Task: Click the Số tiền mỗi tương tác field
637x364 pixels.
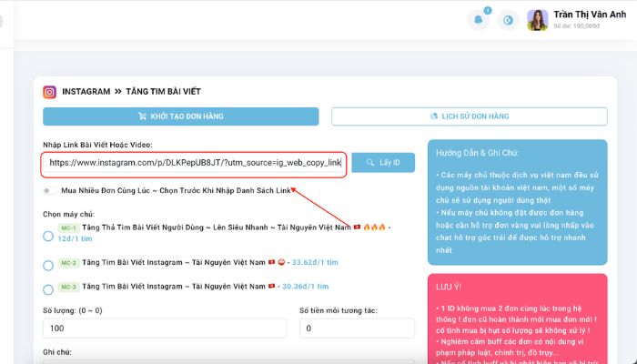Action: coord(357,329)
